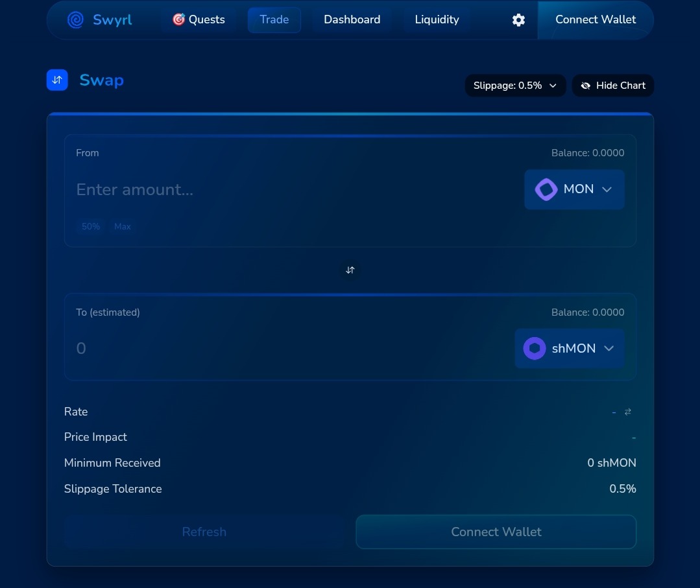Click the Price Impact label
The width and height of the screenshot is (700, 588).
click(95, 437)
